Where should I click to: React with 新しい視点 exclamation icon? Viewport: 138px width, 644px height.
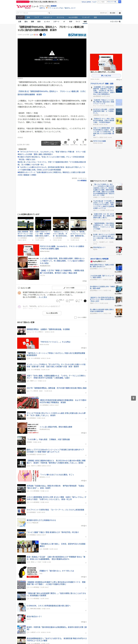click(83, 142)
